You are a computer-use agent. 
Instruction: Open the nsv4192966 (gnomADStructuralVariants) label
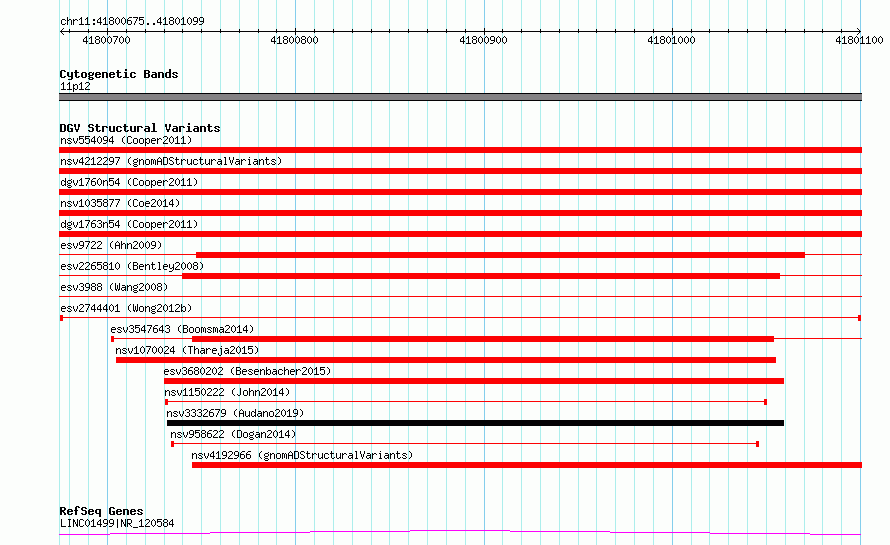302,455
